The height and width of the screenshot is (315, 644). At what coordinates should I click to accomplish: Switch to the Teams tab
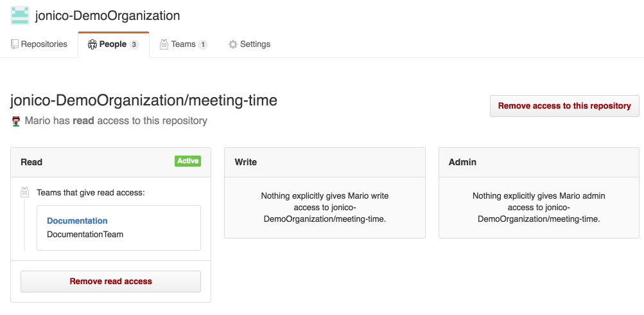click(x=184, y=44)
